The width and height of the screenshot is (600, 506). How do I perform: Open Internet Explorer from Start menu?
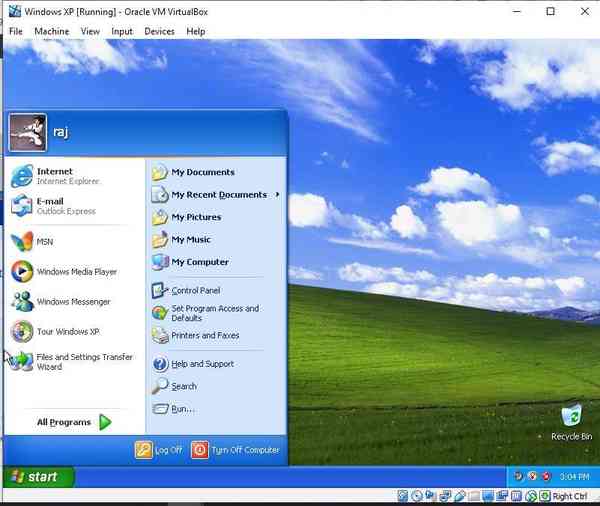(x=54, y=177)
